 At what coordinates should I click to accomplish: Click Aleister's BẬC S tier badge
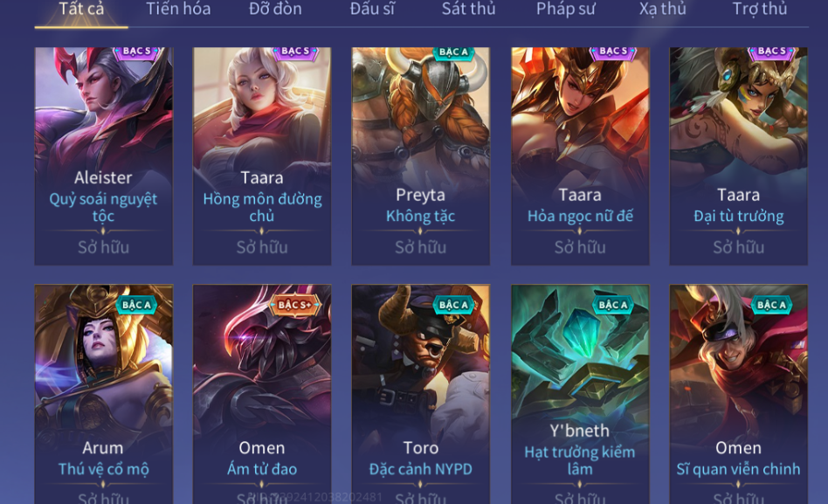(137, 52)
